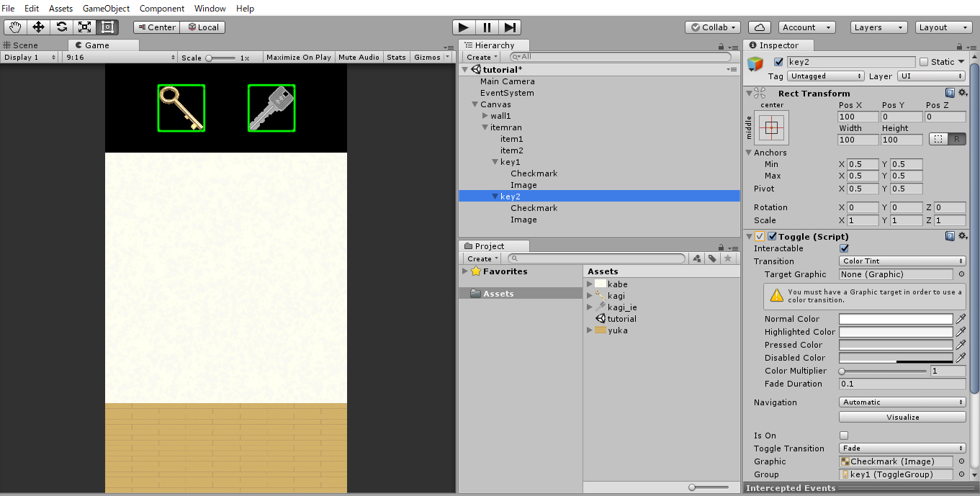Image resolution: width=980 pixels, height=496 pixels.
Task: Pick Disabled Color with the eyedropper
Action: point(961,358)
